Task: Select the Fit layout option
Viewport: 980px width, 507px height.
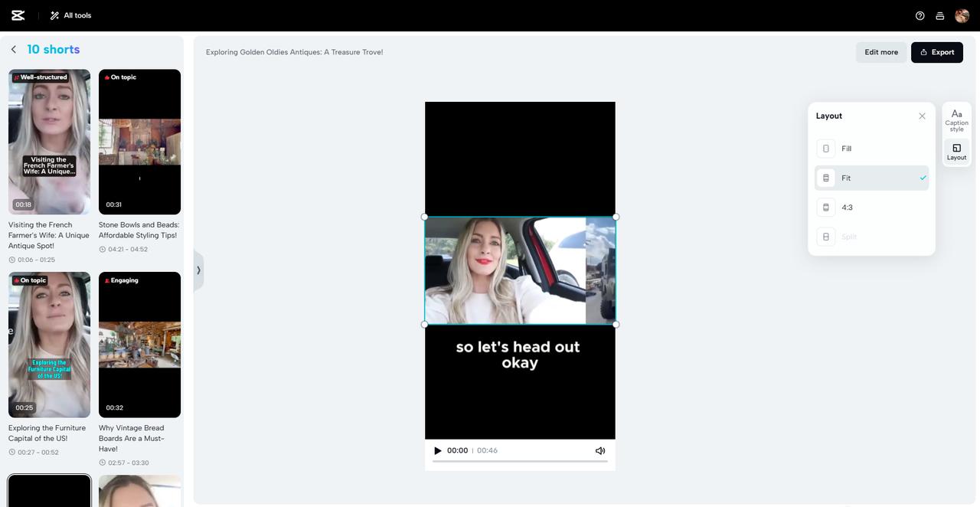Action: coord(872,178)
